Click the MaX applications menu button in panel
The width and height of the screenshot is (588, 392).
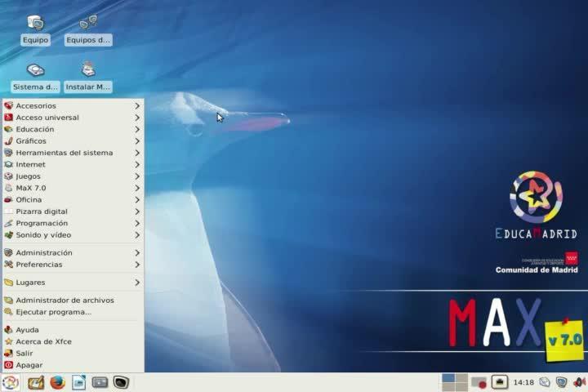[x=11, y=383]
